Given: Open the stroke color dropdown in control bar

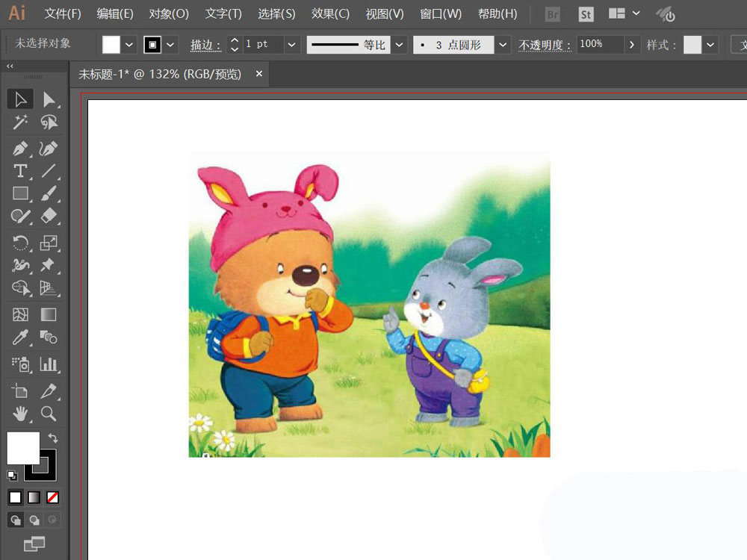Looking at the screenshot, I should pos(170,45).
